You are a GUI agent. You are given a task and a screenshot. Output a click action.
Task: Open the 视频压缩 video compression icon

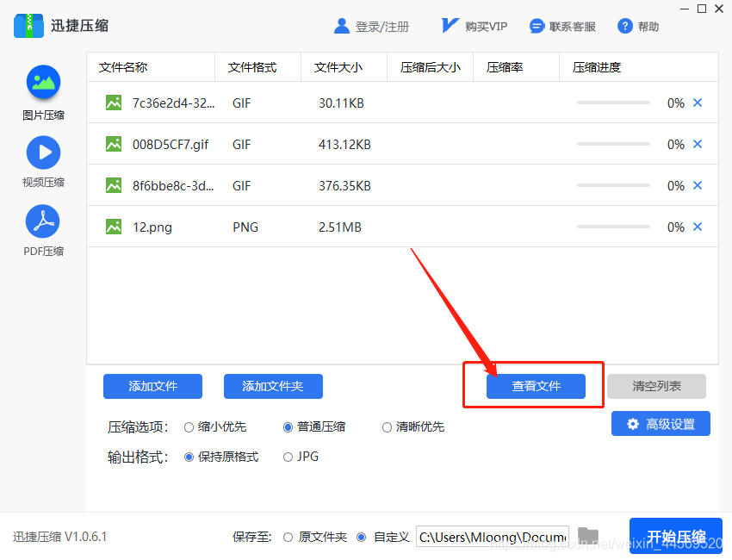coord(43,152)
